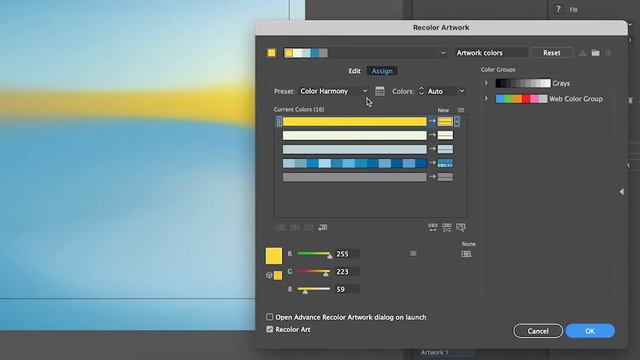Switch to the Edit tab
Screen dimensions: 640x360
click(354, 71)
